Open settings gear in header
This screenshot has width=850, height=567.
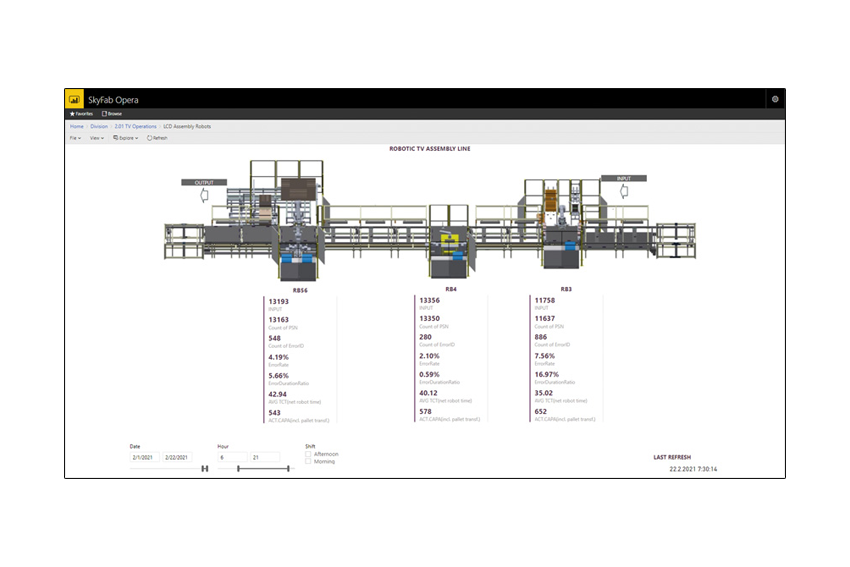(x=775, y=99)
